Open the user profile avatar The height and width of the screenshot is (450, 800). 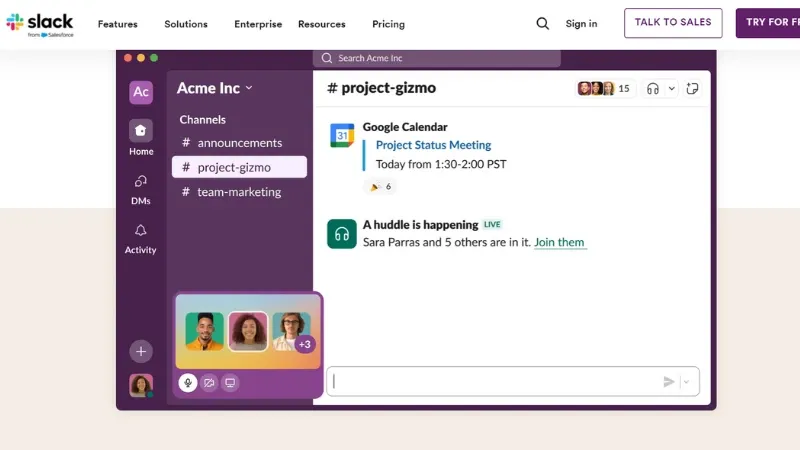pos(141,385)
